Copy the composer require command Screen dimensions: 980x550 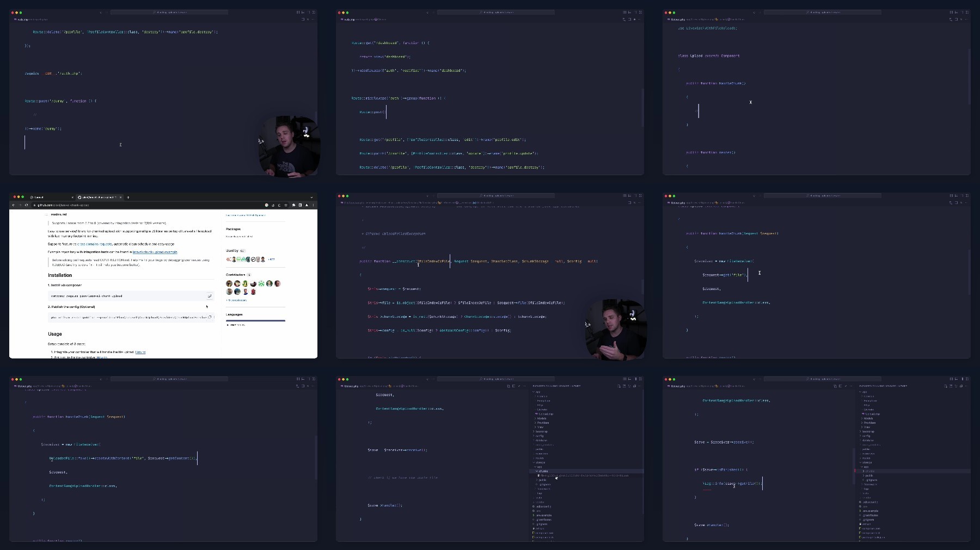(x=209, y=296)
